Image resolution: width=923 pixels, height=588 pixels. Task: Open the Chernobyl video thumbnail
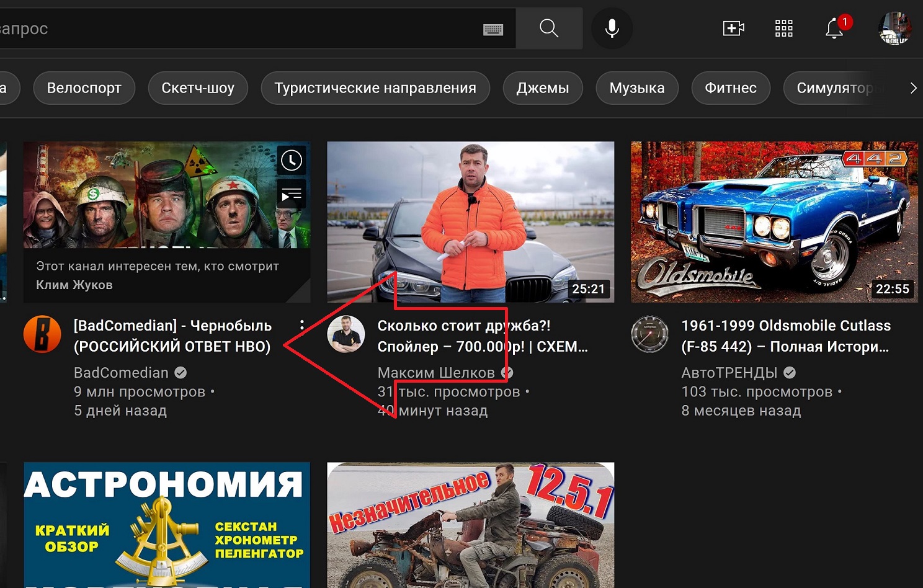click(167, 222)
